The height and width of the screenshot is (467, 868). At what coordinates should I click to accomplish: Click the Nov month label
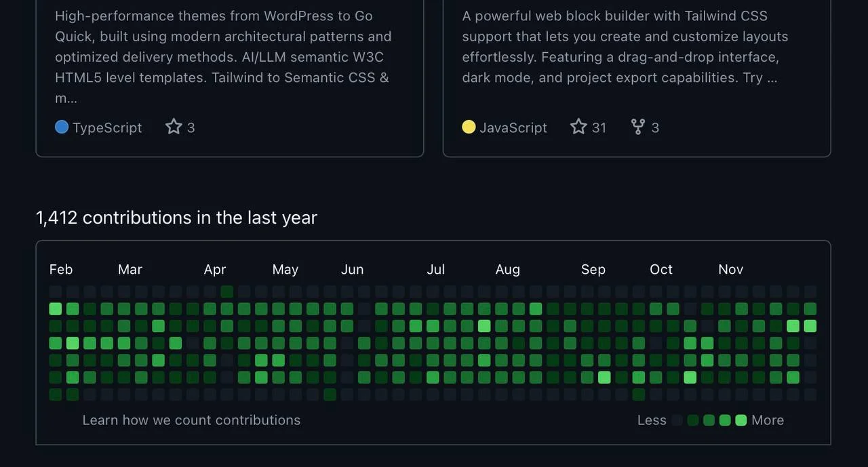click(730, 270)
